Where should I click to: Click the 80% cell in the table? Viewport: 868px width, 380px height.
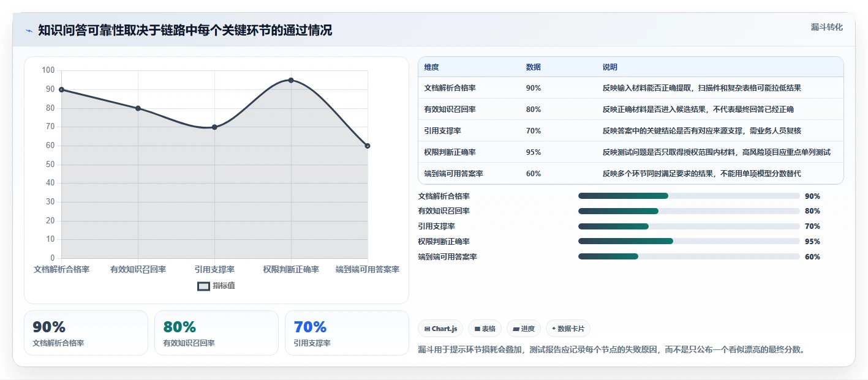(x=534, y=110)
